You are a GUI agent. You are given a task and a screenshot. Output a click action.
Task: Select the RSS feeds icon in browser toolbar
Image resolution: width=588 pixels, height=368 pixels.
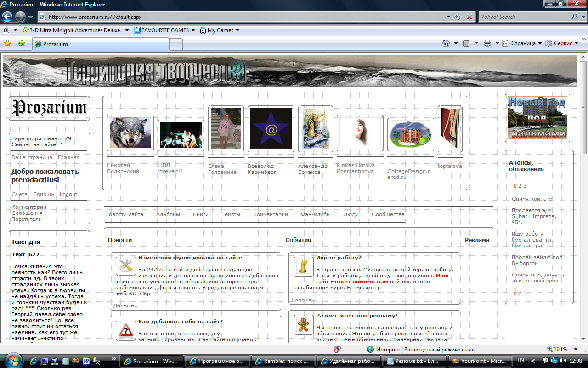pos(466,44)
